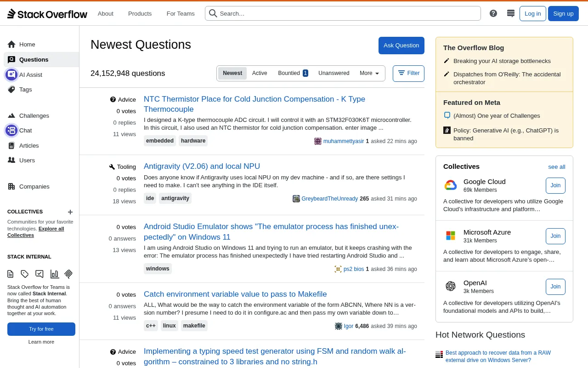Viewport: 588px width, 368px height.
Task: Open the Stack Exchange sites switcher icon
Action: [x=511, y=13]
